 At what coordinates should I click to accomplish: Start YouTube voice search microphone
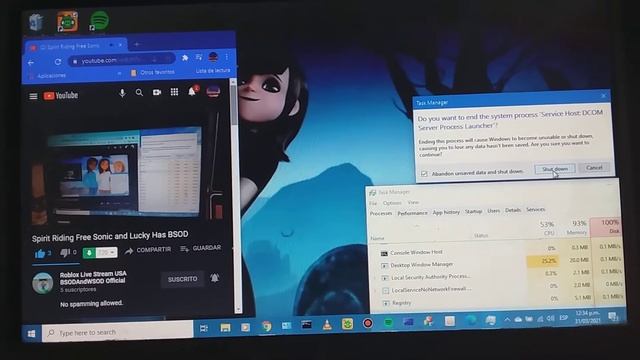pyautogui.click(x=122, y=93)
